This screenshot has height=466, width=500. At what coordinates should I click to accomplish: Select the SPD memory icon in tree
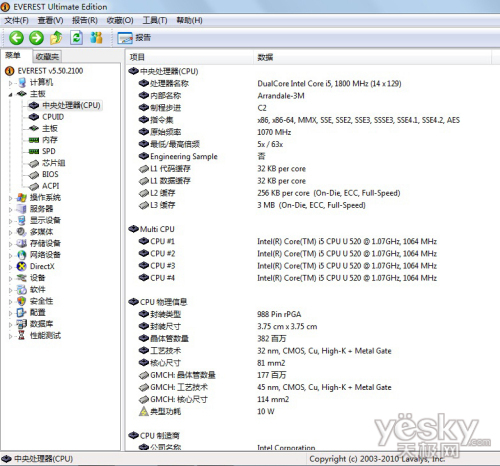click(34, 151)
